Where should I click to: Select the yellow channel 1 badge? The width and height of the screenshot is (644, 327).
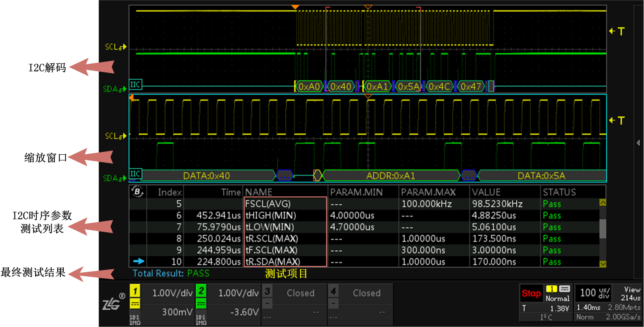[x=135, y=291]
